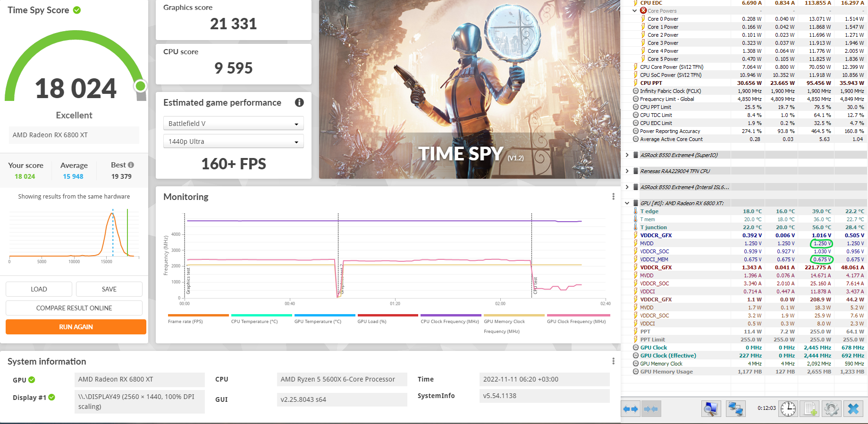Click the thermometer icon for T junction
The height and width of the screenshot is (424, 868).
[x=636, y=227]
